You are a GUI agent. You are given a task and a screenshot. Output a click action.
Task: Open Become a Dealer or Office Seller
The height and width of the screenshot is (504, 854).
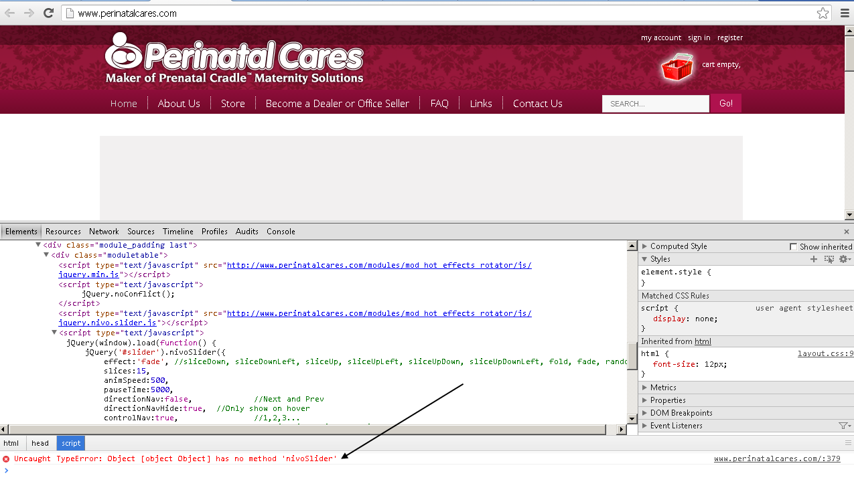[x=338, y=104]
